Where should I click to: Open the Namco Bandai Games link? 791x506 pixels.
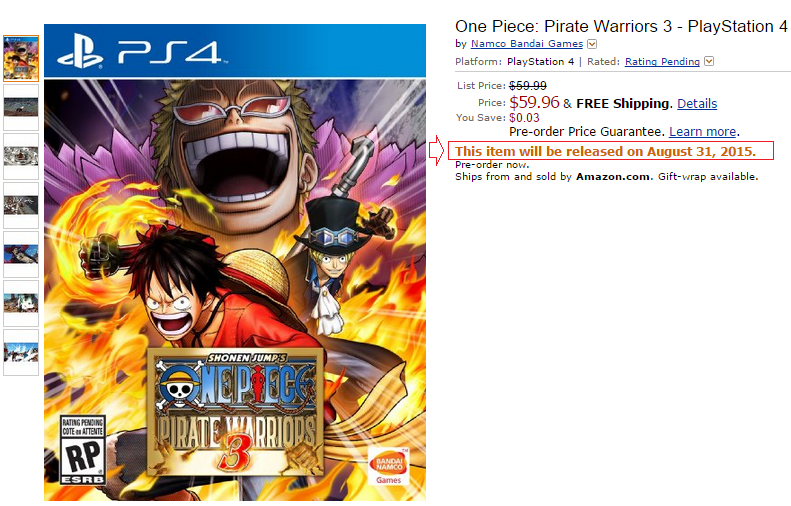527,43
